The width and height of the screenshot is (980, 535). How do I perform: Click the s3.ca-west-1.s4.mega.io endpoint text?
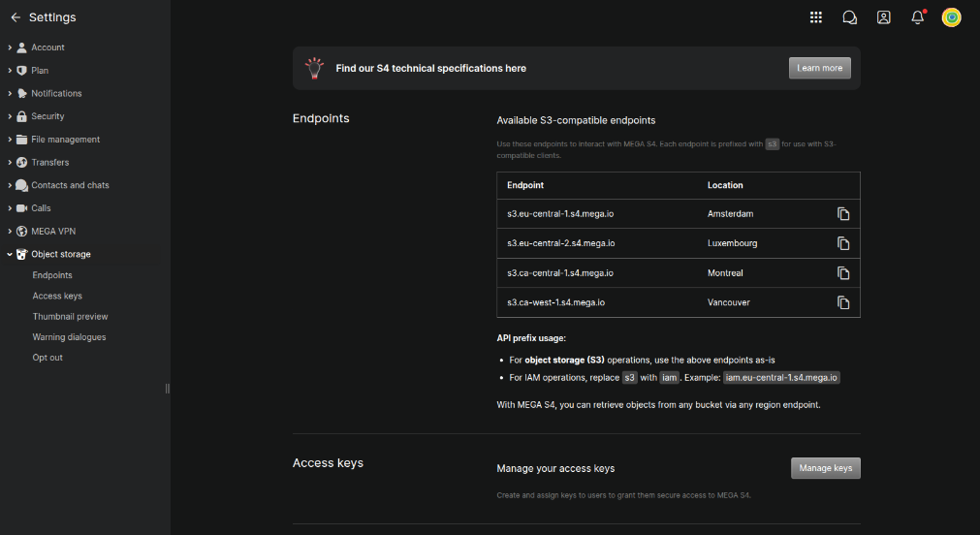point(556,302)
